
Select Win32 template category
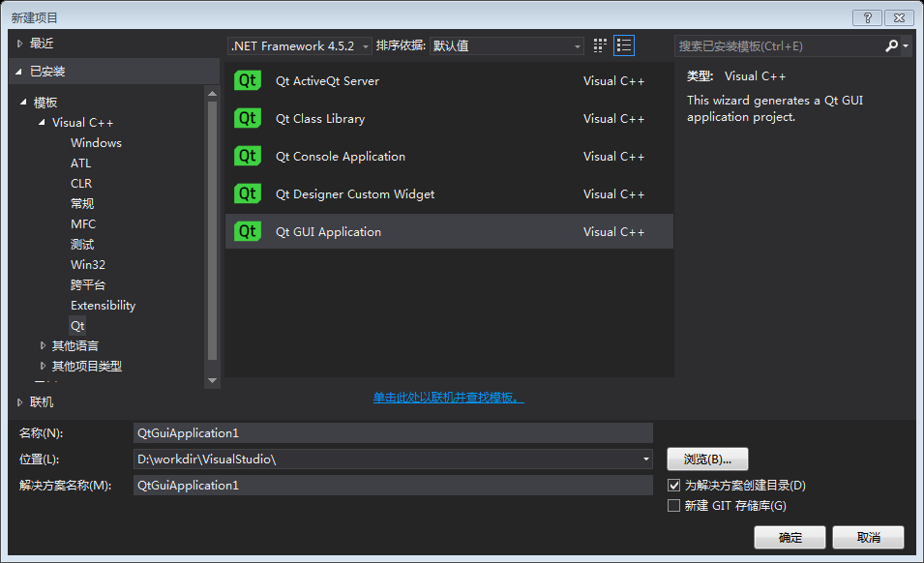(x=88, y=265)
